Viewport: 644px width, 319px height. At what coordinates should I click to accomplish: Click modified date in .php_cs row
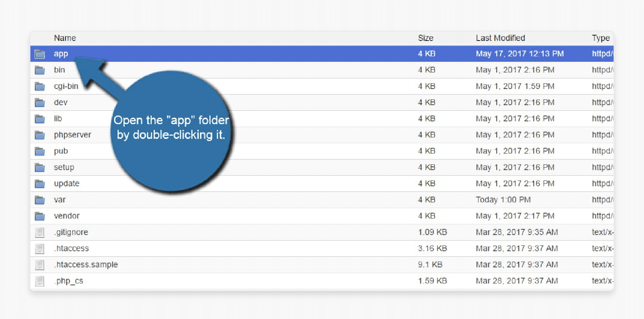[x=517, y=281]
